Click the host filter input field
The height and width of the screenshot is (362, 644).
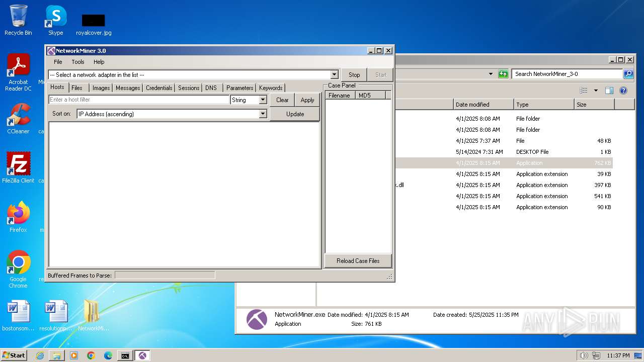[x=139, y=100]
